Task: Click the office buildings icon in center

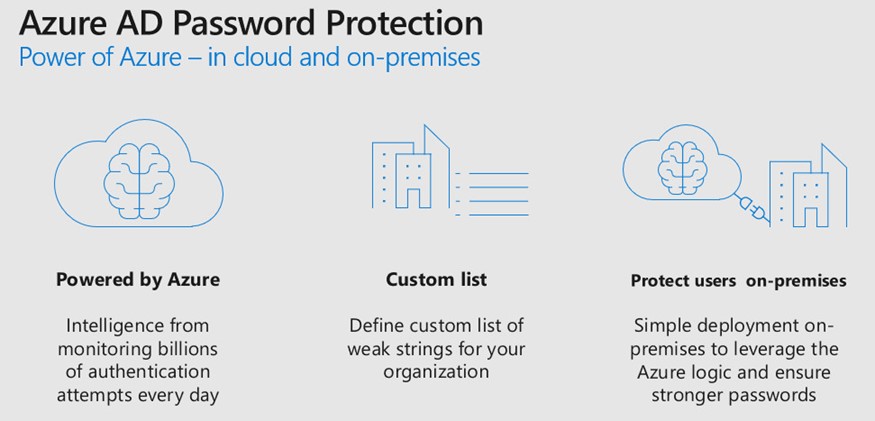Action: pos(410,168)
